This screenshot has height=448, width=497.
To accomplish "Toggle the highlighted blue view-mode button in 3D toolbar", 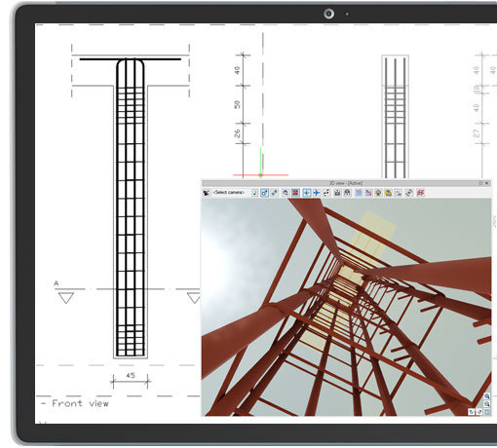I will point(265,193).
